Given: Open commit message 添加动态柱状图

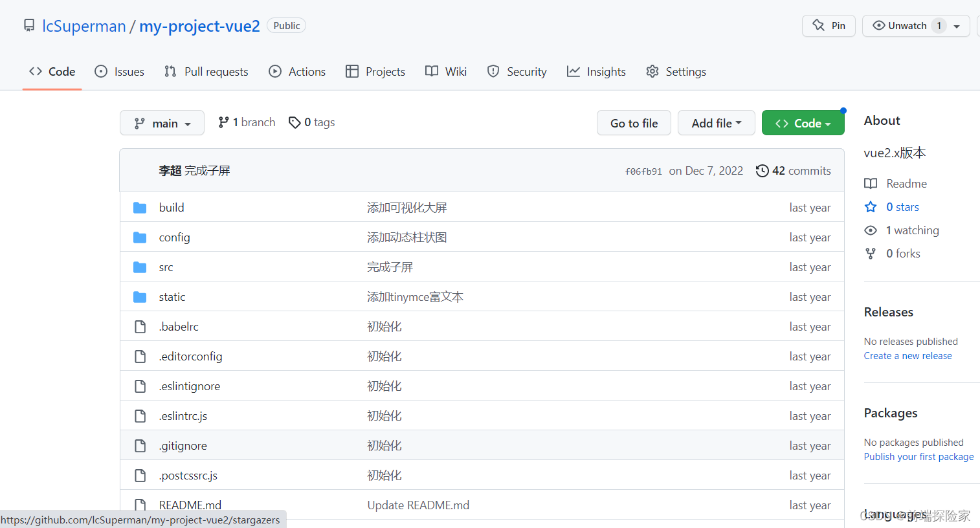Looking at the screenshot, I should pyautogui.click(x=407, y=237).
